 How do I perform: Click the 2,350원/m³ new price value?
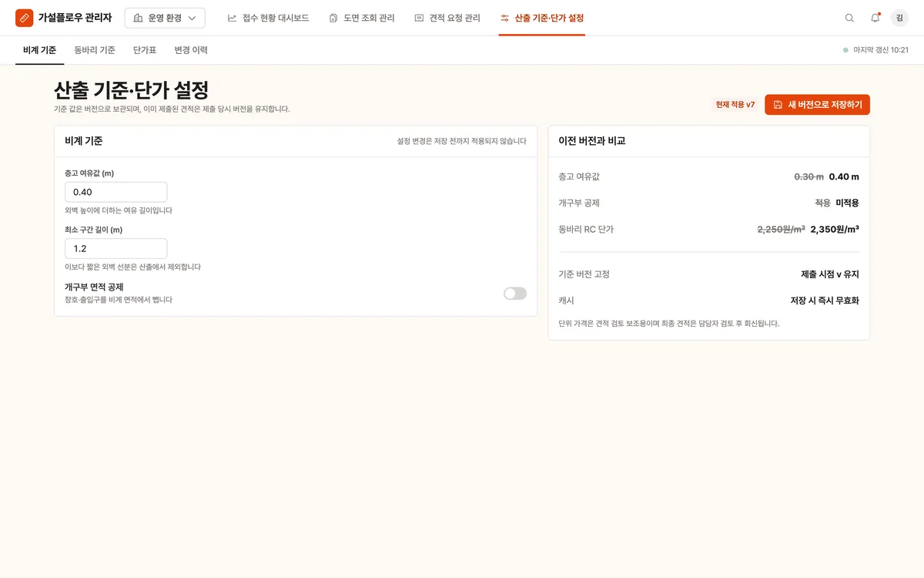(x=835, y=229)
